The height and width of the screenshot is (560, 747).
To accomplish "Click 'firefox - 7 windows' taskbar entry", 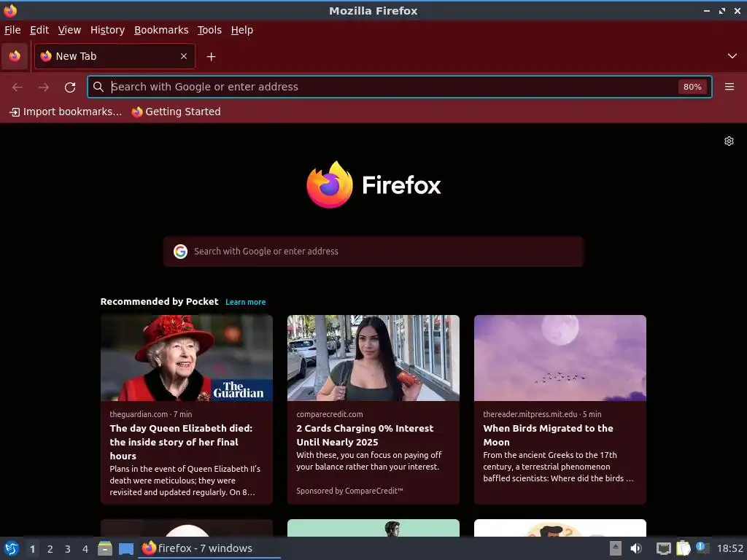I will coord(209,548).
